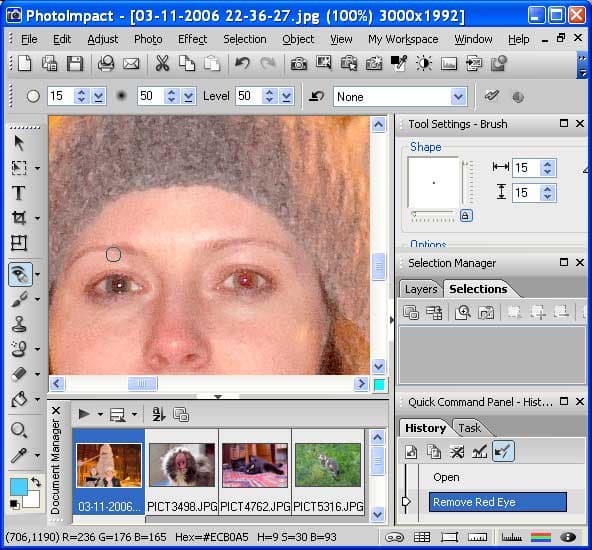Screen dimensions: 592x550
Task: Expand the Crop tool flyout arrow
Action: (37, 218)
